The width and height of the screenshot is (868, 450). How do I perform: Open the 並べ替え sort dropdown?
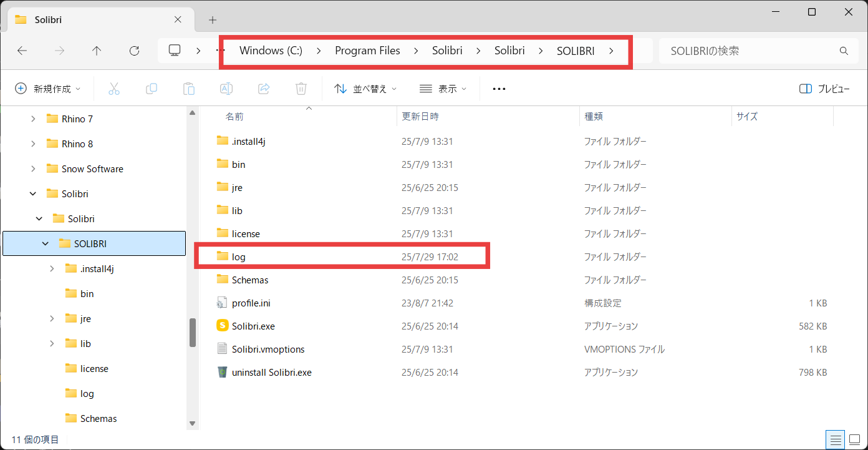[365, 89]
